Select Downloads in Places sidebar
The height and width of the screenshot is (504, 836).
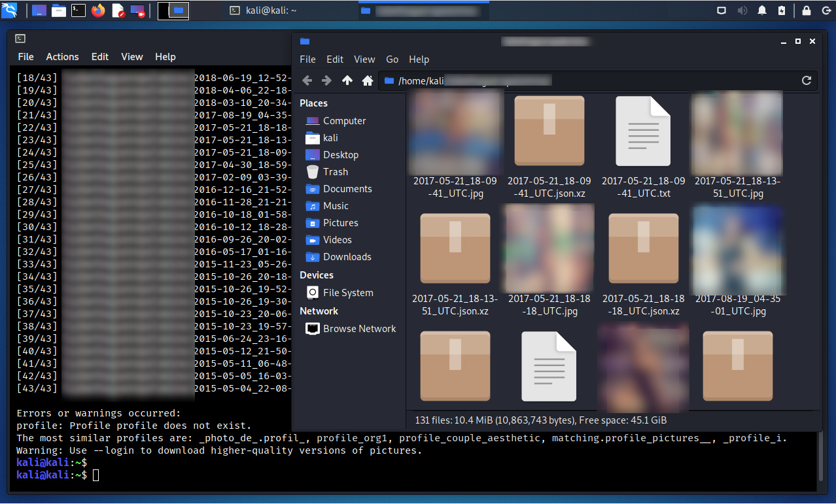(347, 257)
